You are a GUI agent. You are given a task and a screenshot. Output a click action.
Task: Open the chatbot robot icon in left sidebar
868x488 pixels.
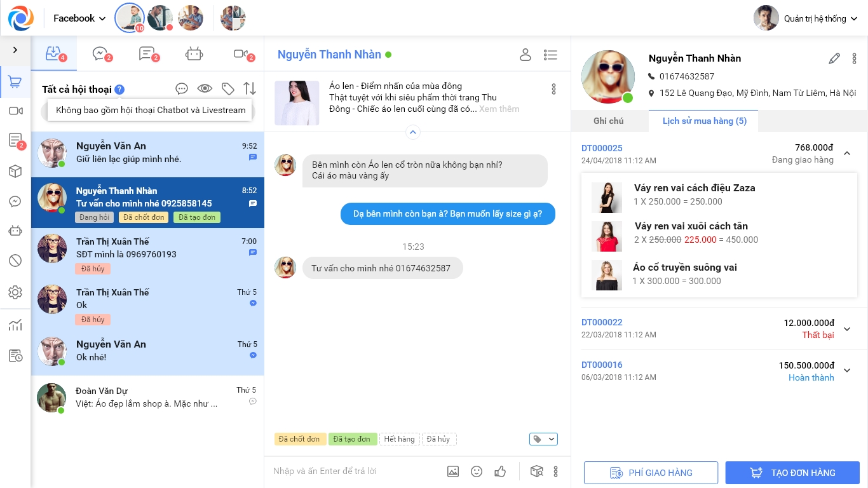(x=15, y=231)
